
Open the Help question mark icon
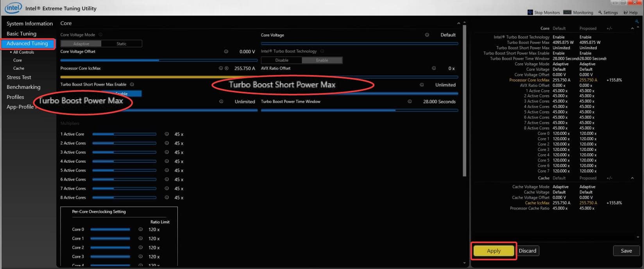click(626, 13)
